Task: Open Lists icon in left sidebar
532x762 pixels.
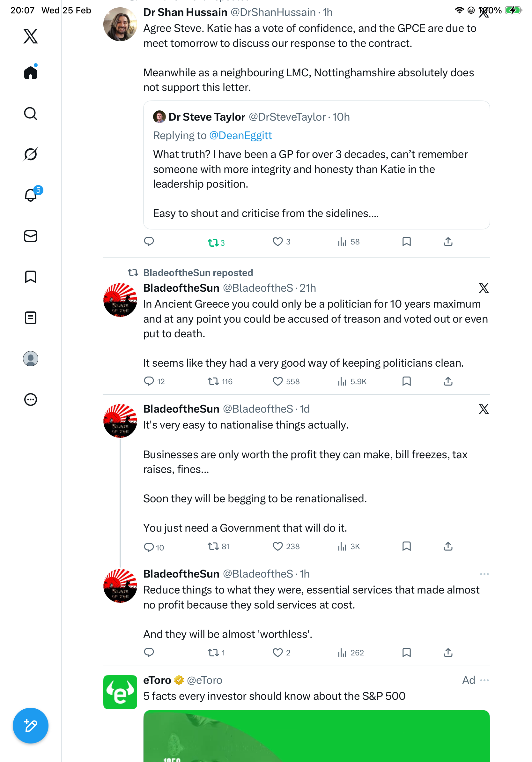Action: (x=31, y=317)
